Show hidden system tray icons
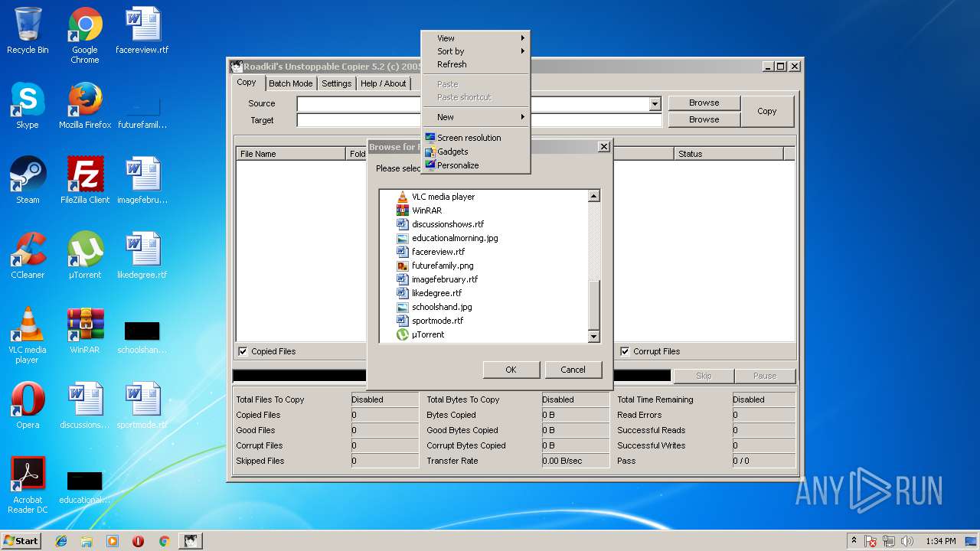 pyautogui.click(x=854, y=541)
